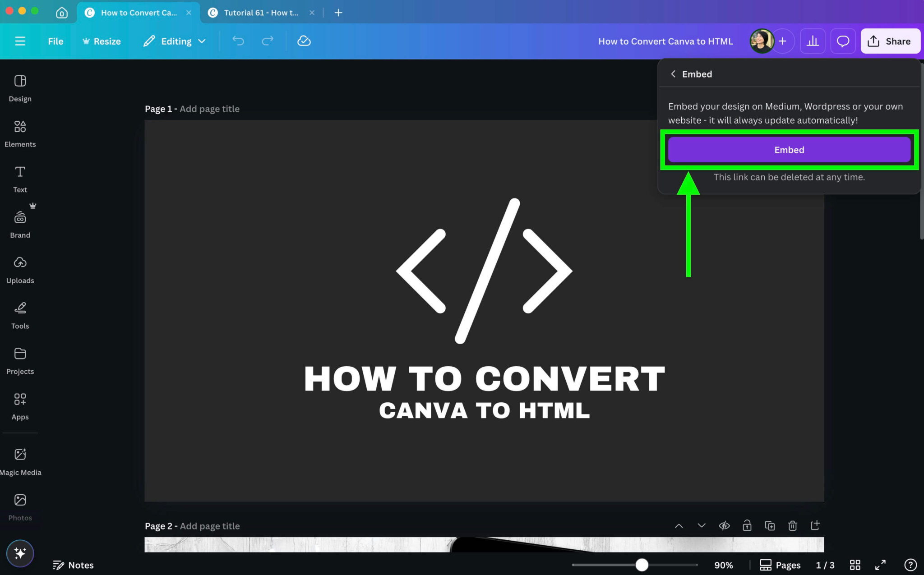Lock Page 2 with the padlock toggle
Image resolution: width=924 pixels, height=575 pixels.
[747, 525]
